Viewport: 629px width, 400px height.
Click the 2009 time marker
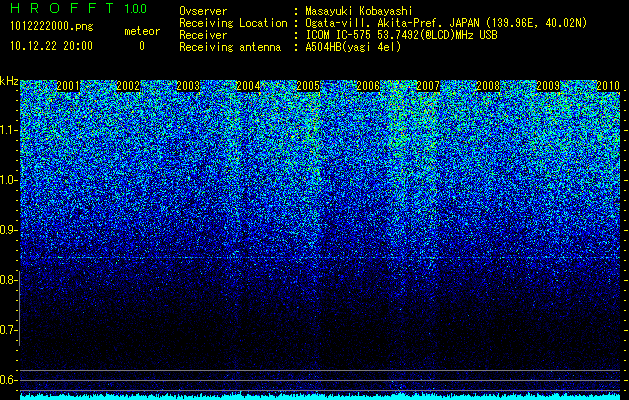coord(548,86)
